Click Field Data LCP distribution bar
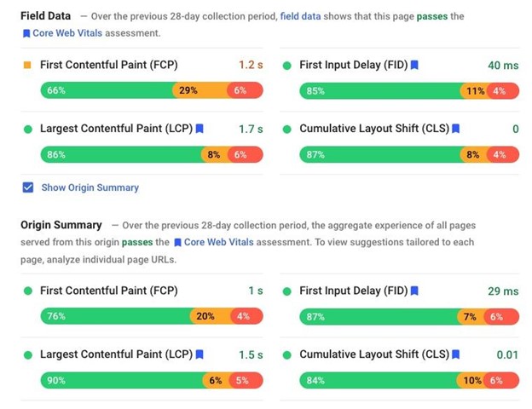 click(x=152, y=155)
